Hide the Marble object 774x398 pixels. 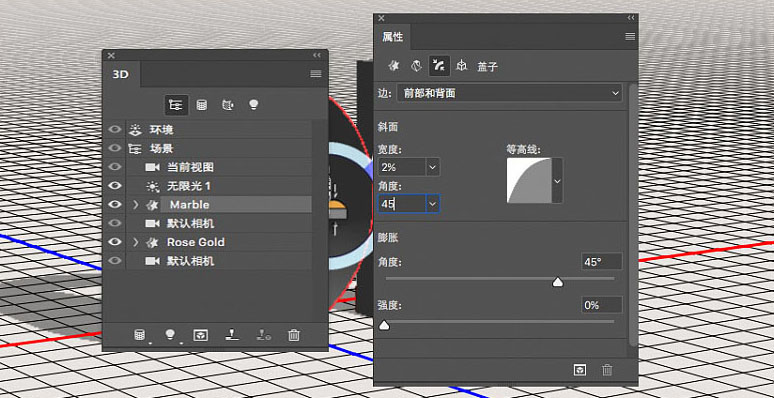click(x=115, y=204)
